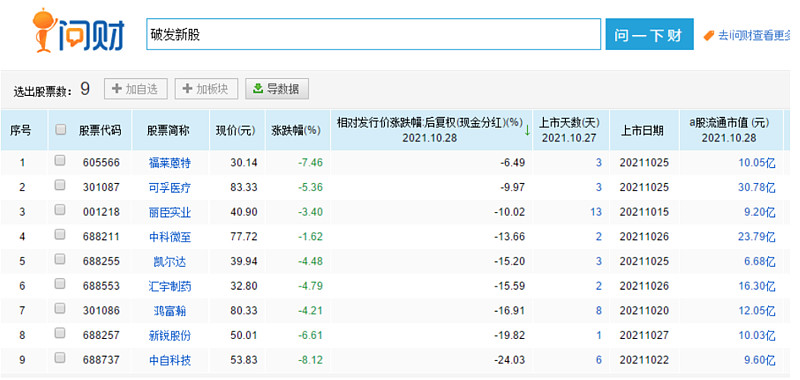Click listing days value 13

[596, 212]
